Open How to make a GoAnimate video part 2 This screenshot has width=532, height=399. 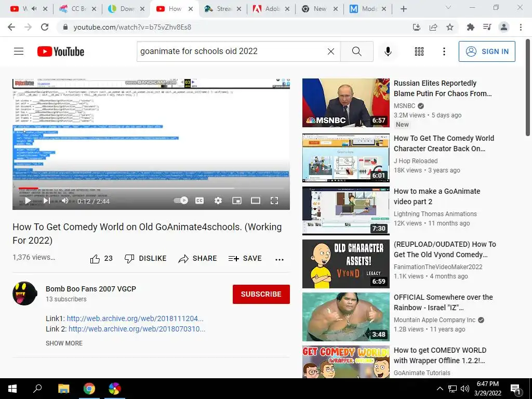436,196
